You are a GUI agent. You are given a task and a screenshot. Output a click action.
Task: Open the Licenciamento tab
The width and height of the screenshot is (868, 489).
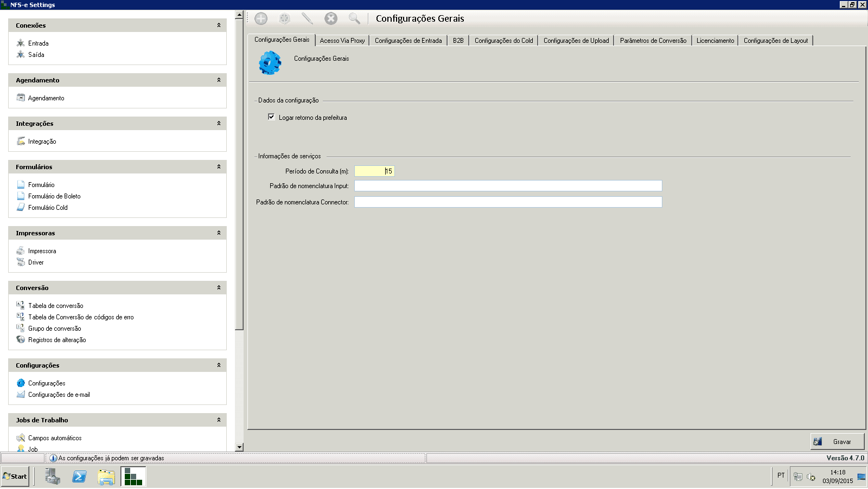[x=715, y=41]
